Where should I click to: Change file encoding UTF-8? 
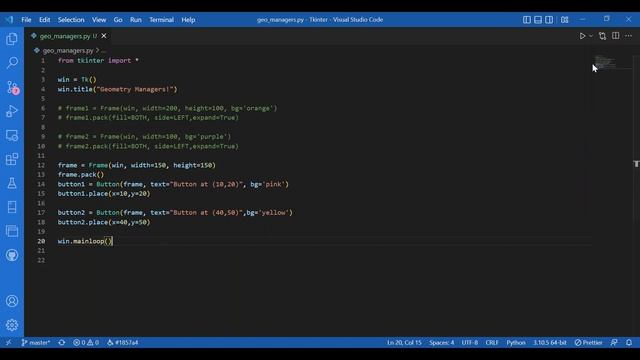[x=469, y=342]
